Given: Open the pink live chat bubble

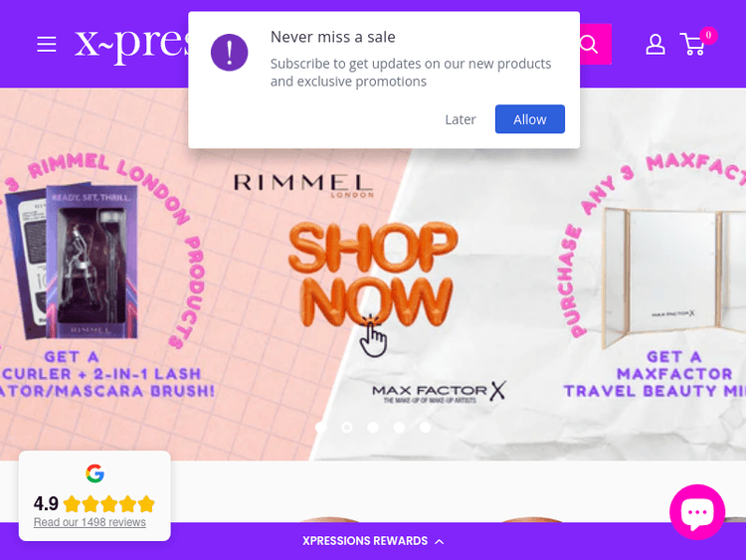Looking at the screenshot, I should pos(697,512).
